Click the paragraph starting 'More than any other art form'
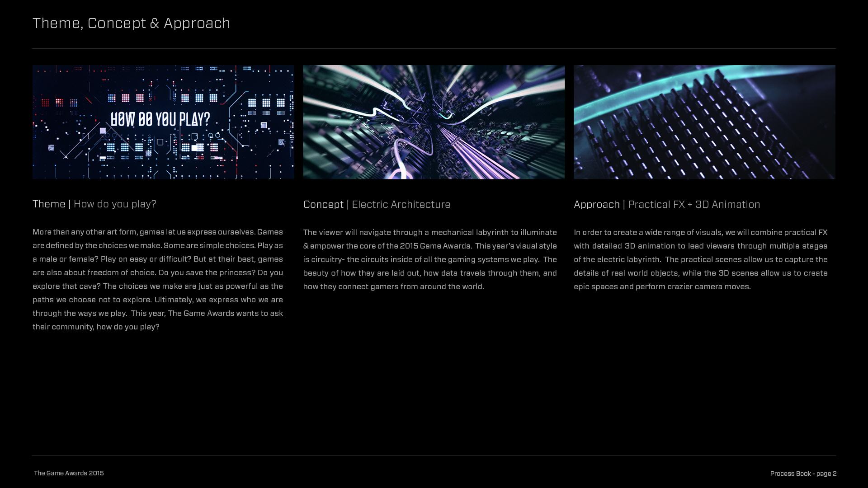 click(x=158, y=279)
